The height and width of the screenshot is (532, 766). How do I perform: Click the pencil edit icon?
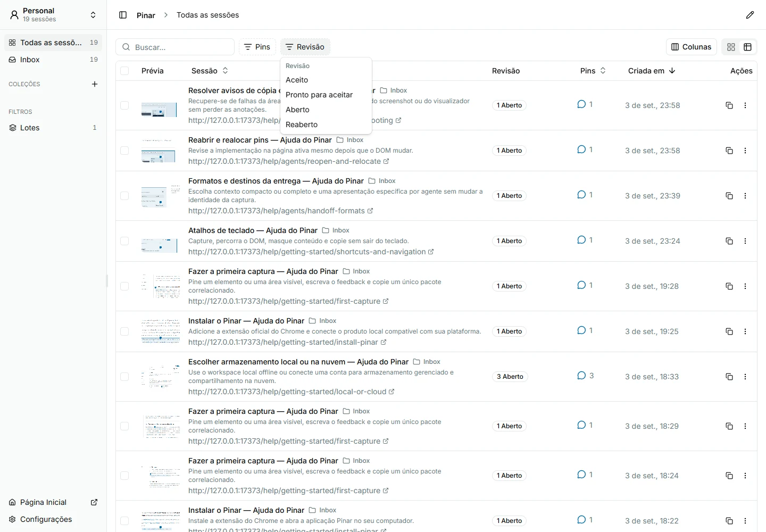point(750,15)
